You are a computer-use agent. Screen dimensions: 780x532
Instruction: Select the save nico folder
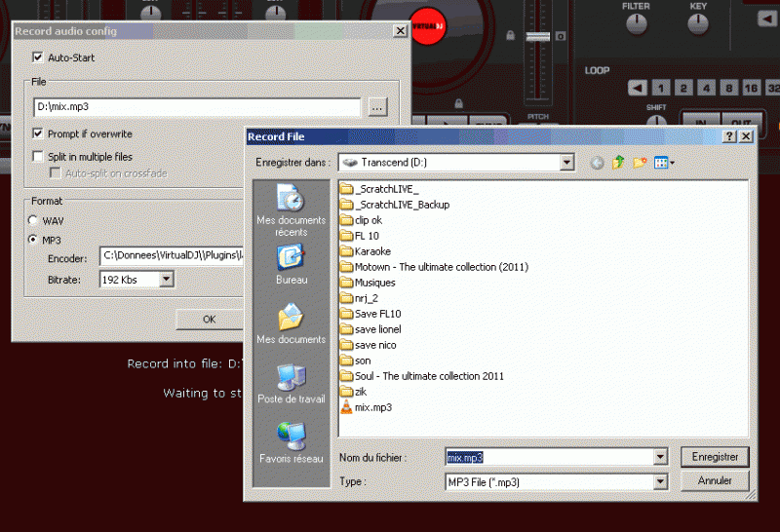pos(369,345)
